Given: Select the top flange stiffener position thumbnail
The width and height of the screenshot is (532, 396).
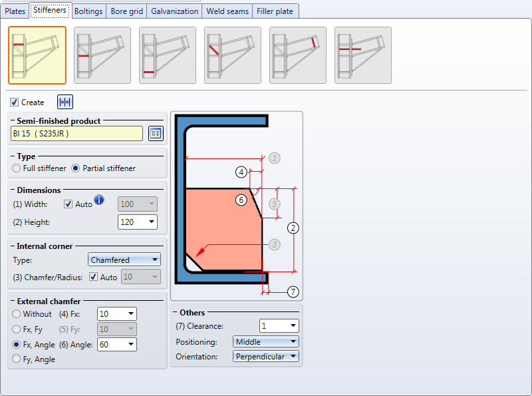Looking at the screenshot, I should coord(37,55).
